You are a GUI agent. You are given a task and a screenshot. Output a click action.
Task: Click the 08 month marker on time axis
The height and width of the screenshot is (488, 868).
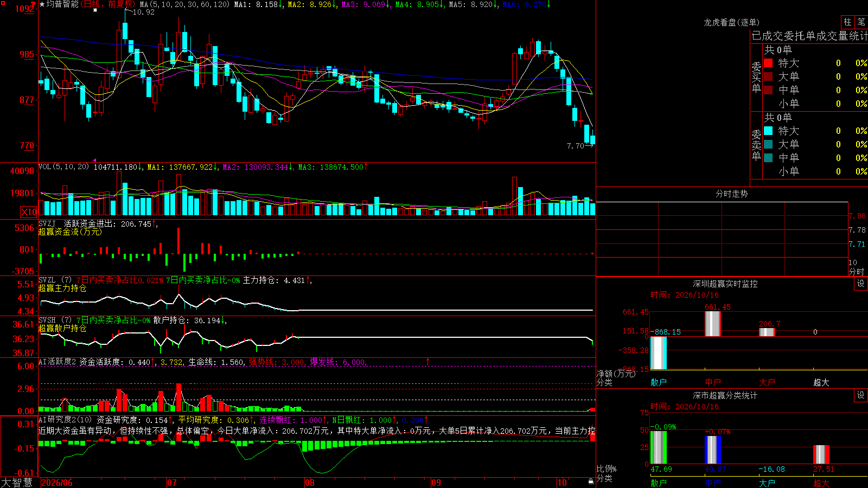tap(310, 483)
